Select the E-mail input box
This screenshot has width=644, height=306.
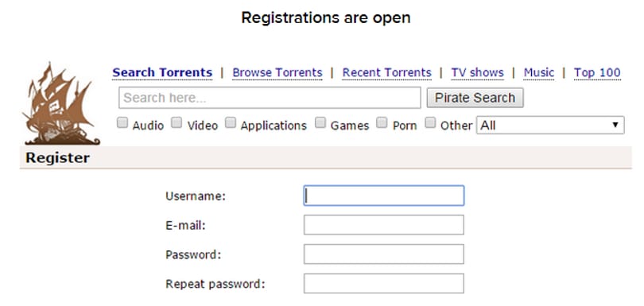(383, 225)
